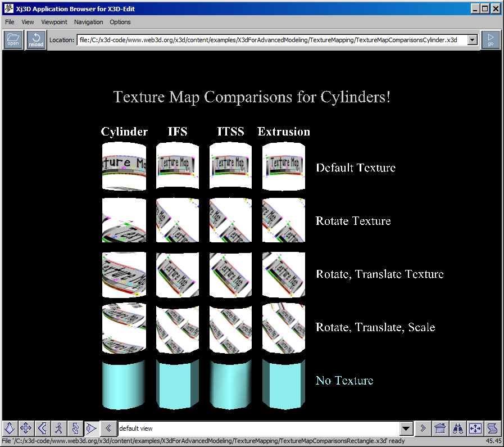The width and height of the screenshot is (504, 447).
Task: Select the Fly navigation diamond icon
Action: tap(10, 428)
